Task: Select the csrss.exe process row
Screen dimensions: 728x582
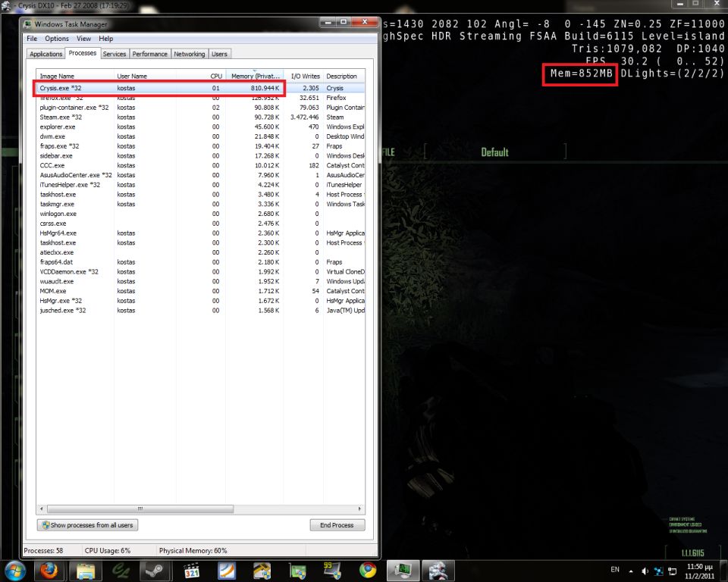Action: (200, 224)
